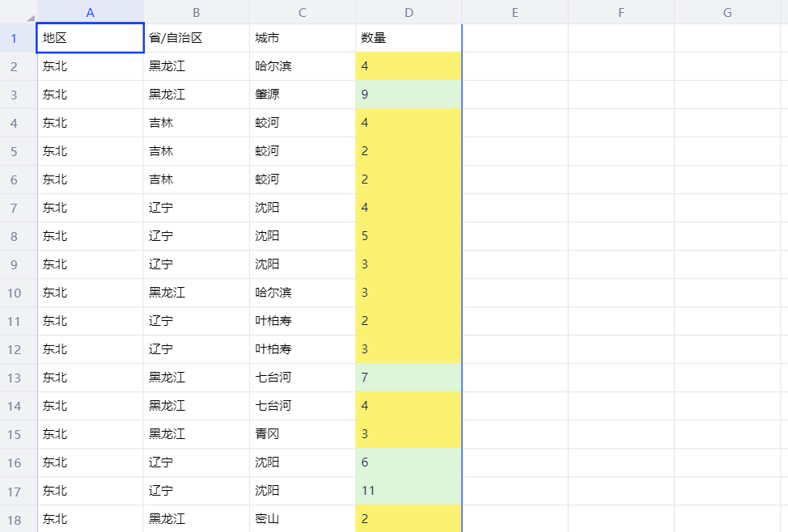The width and height of the screenshot is (788, 532).
Task: Click the green cell with value 7
Action: click(x=409, y=378)
